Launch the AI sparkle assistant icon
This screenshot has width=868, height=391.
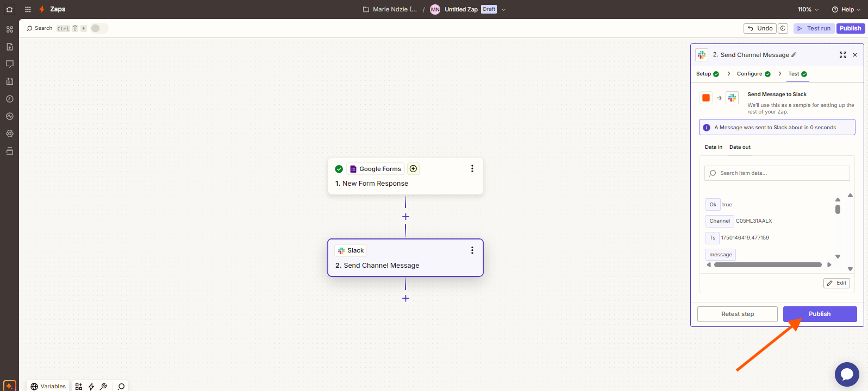(x=9, y=386)
